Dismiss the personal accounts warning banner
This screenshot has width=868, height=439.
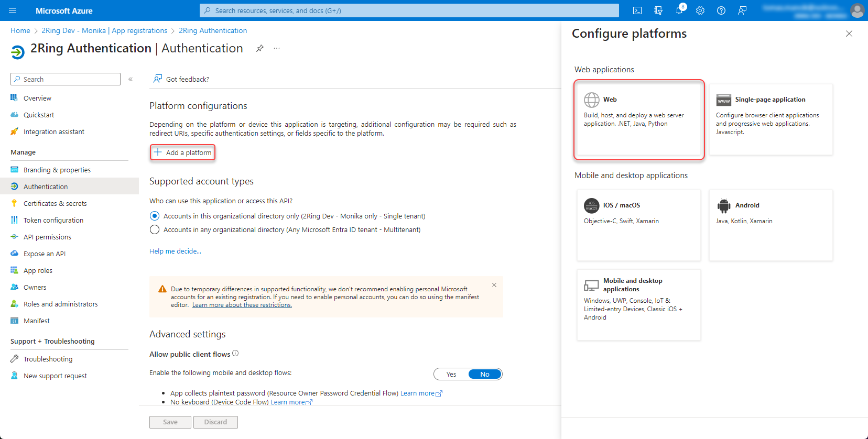pos(494,285)
